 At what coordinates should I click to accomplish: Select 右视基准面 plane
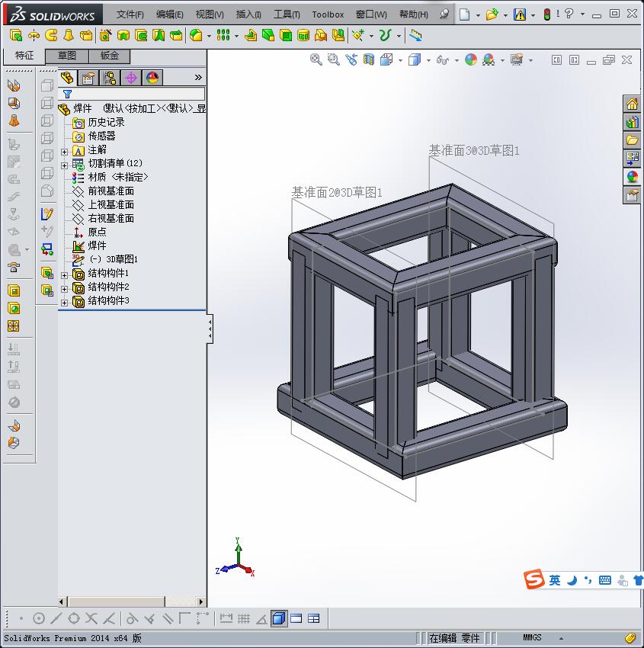point(111,218)
